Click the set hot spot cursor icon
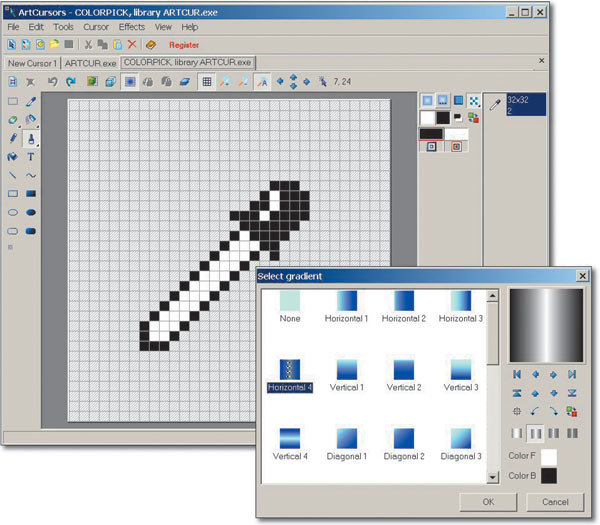The width and height of the screenshot is (600, 525). coord(323,82)
